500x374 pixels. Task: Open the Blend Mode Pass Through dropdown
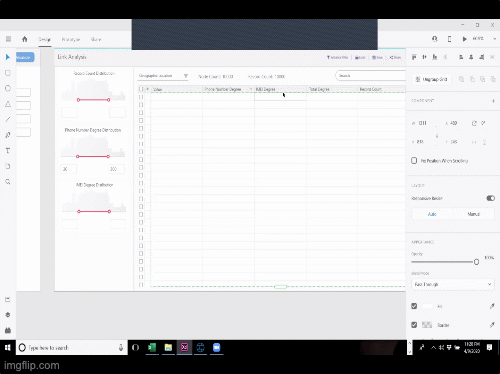click(453, 284)
